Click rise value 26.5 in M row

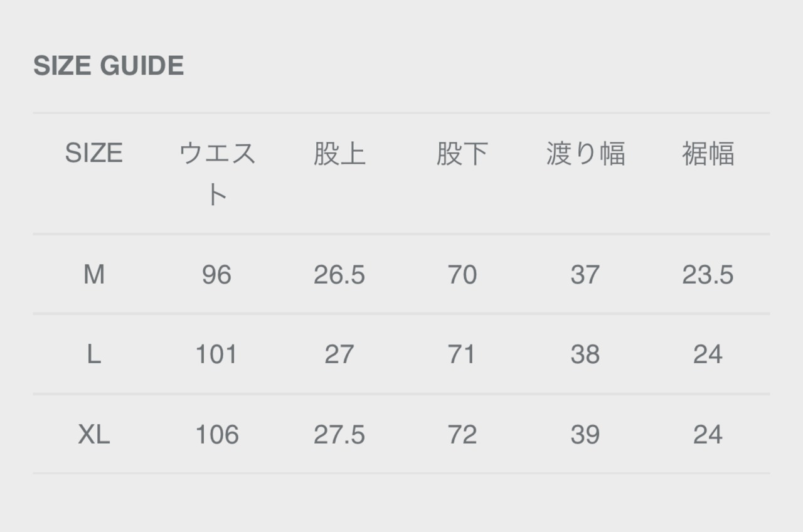(x=339, y=275)
